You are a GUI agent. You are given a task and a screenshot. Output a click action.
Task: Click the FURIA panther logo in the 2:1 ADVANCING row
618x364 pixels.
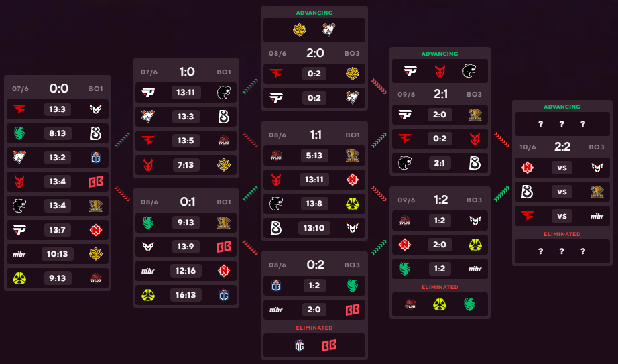pyautogui.click(x=469, y=71)
